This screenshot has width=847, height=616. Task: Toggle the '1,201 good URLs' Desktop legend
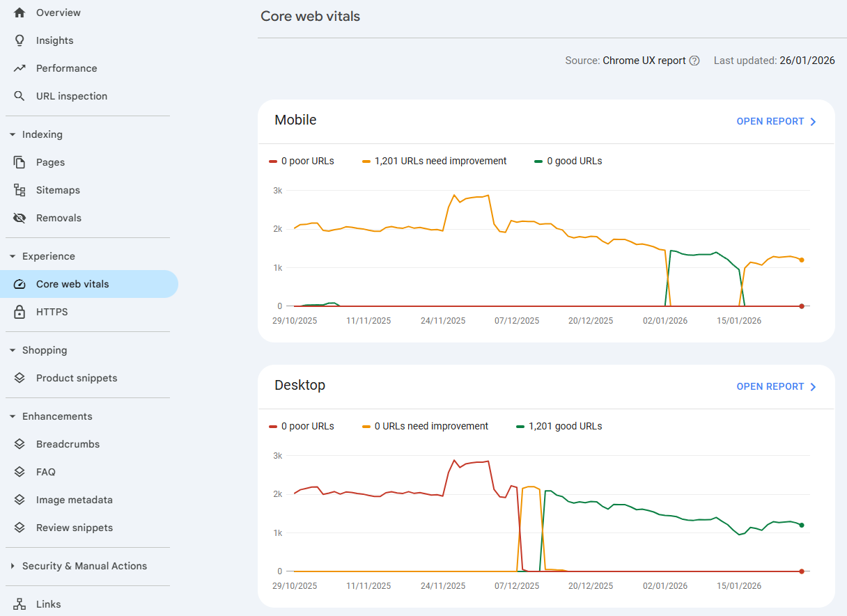pyautogui.click(x=559, y=426)
